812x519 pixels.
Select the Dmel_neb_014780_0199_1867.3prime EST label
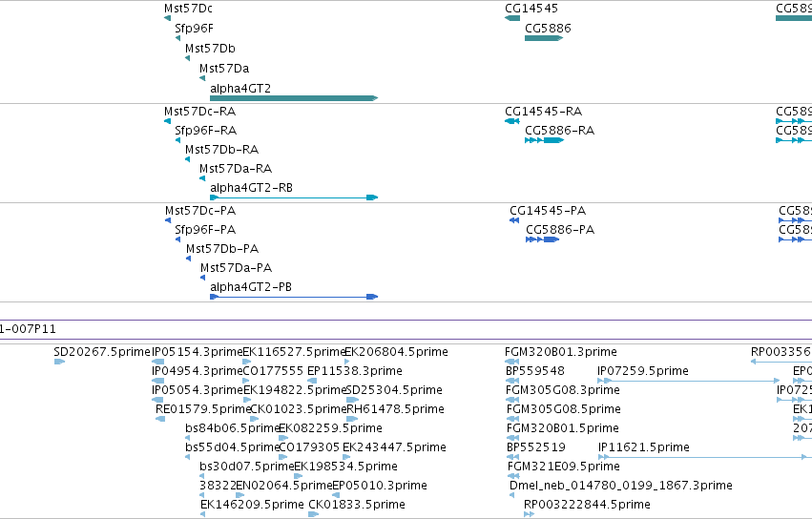[621, 486]
